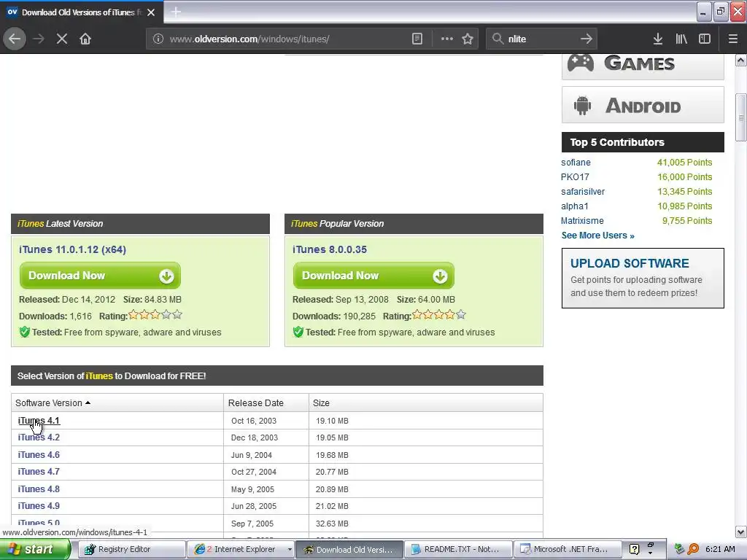Open the Upload Software box

(643, 278)
